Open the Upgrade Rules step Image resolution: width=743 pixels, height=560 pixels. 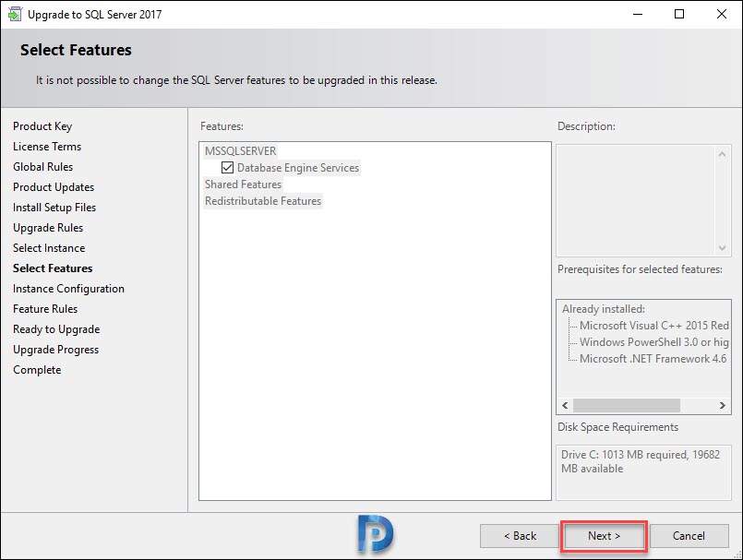coord(48,228)
